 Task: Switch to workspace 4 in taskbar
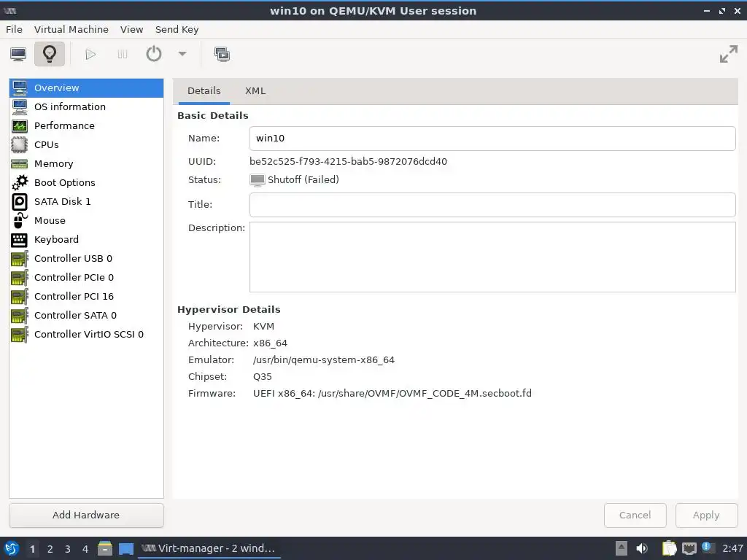pos(85,549)
